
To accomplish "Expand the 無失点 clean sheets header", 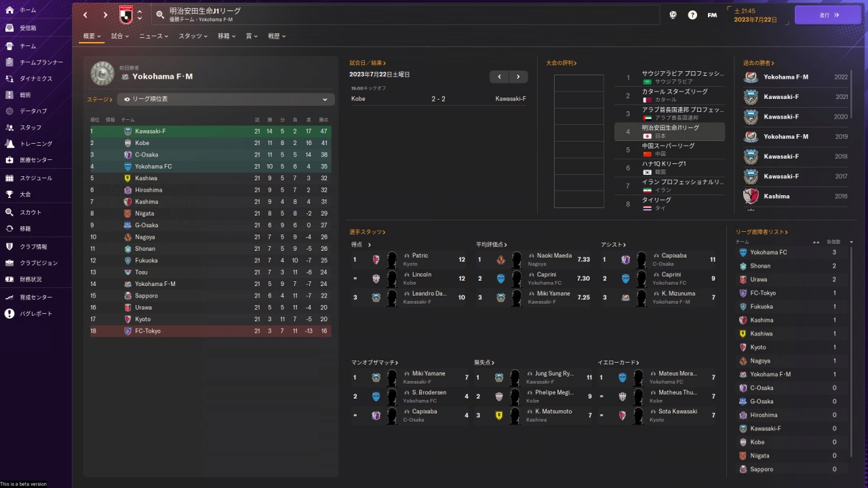I will 484,363.
